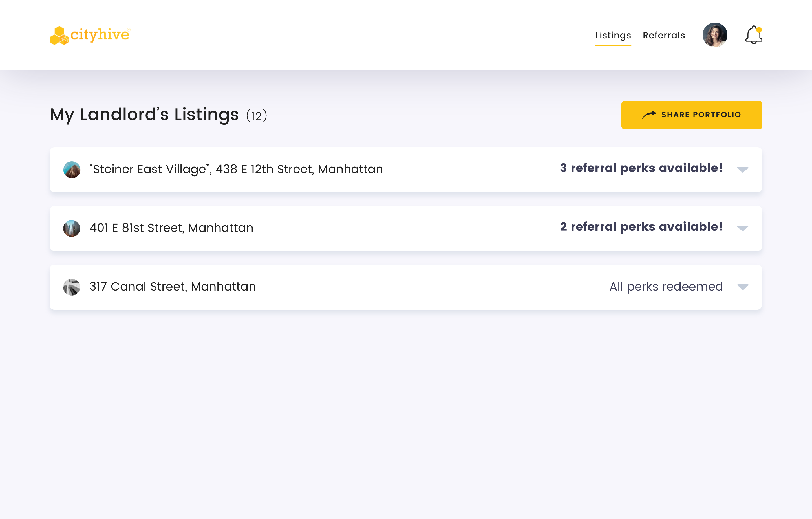Click the Steiner East Village building thumbnail
Screen dimensions: 812x519
pos(72,170)
